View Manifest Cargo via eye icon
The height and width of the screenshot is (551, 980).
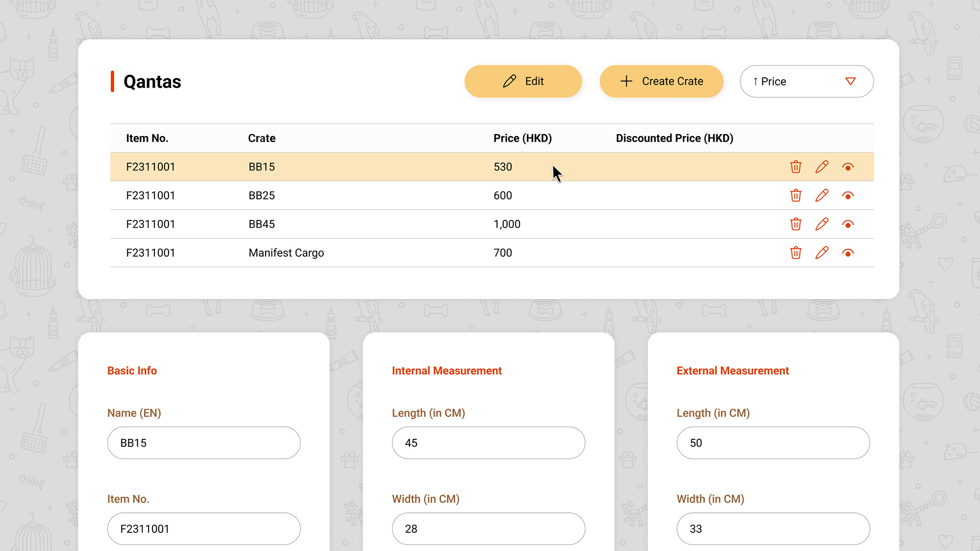click(x=848, y=253)
